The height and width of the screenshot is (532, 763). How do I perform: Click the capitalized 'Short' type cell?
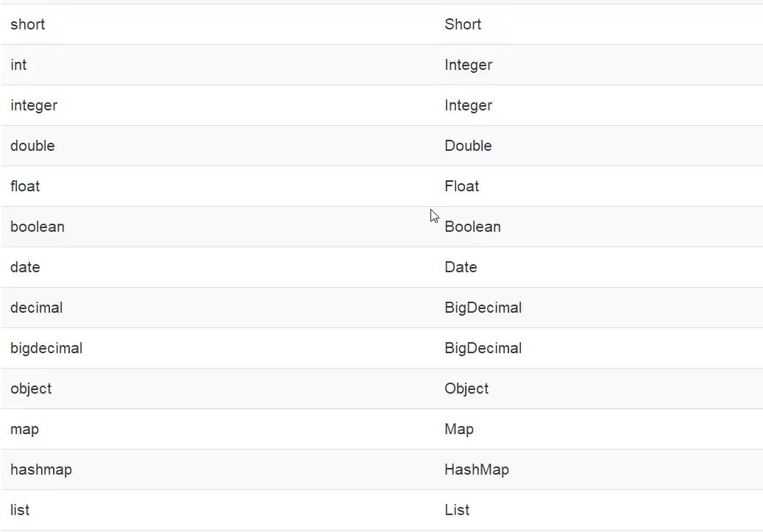pyautogui.click(x=463, y=24)
